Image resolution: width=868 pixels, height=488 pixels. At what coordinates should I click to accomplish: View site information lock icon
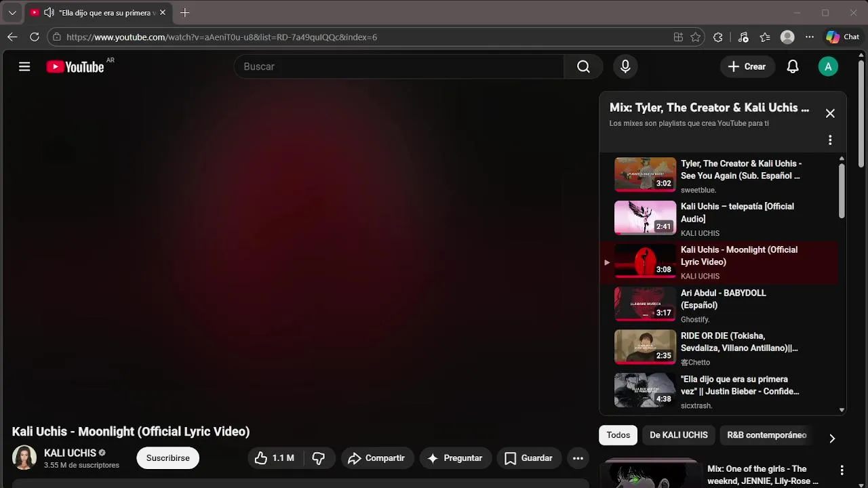[x=57, y=37]
